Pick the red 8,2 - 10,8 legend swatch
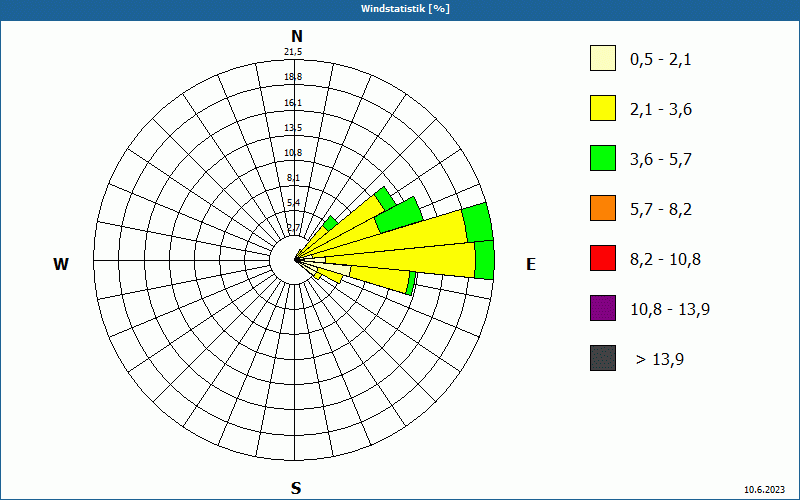 coord(603,258)
